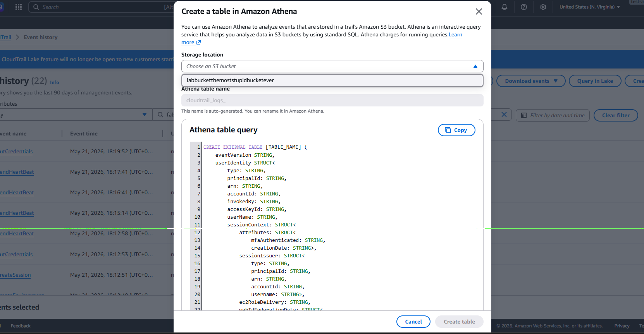Open the notifications bell icon
The image size is (644, 334).
tap(505, 7)
